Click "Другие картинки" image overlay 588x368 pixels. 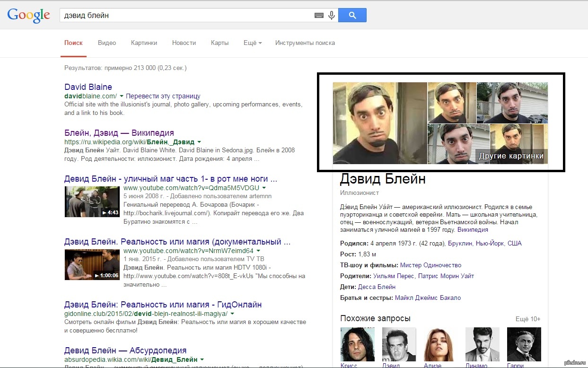point(511,156)
